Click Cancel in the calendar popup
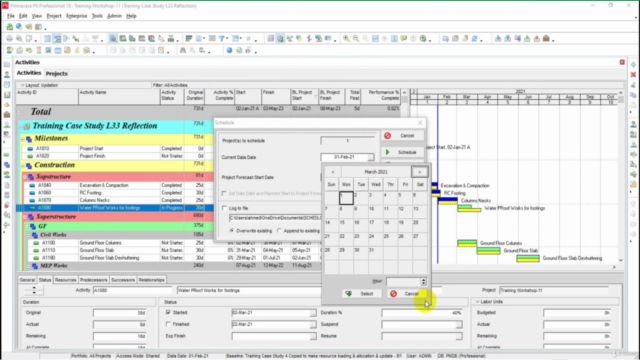640x360 pixels. [406, 293]
